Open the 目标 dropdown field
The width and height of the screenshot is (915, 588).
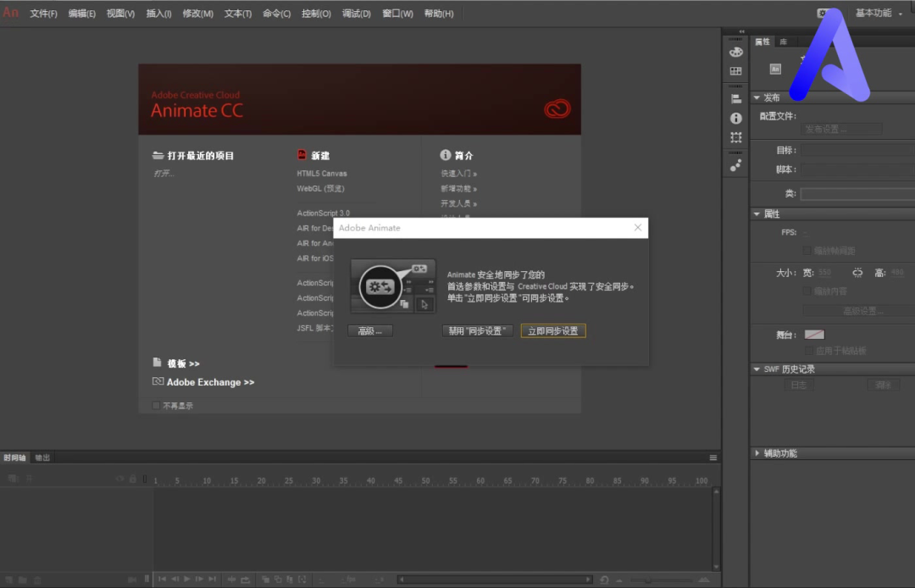857,151
